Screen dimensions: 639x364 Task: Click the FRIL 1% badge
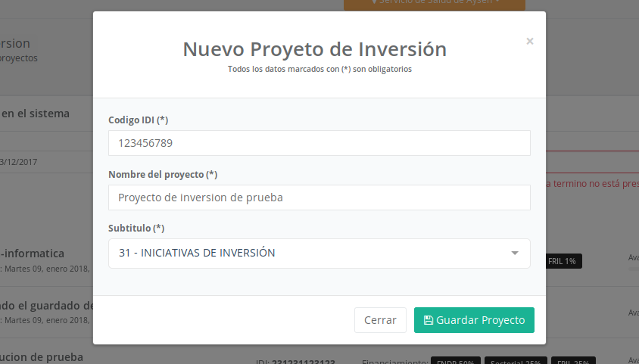[562, 261]
